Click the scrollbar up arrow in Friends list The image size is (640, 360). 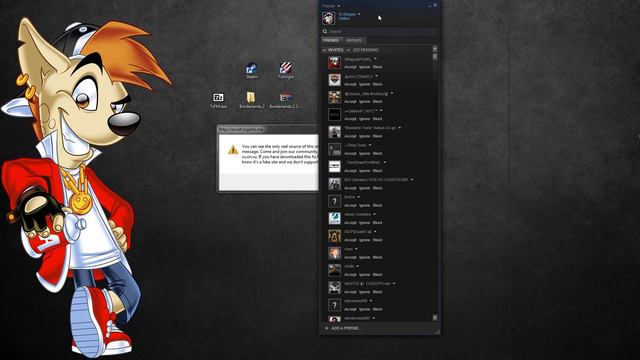tap(435, 49)
